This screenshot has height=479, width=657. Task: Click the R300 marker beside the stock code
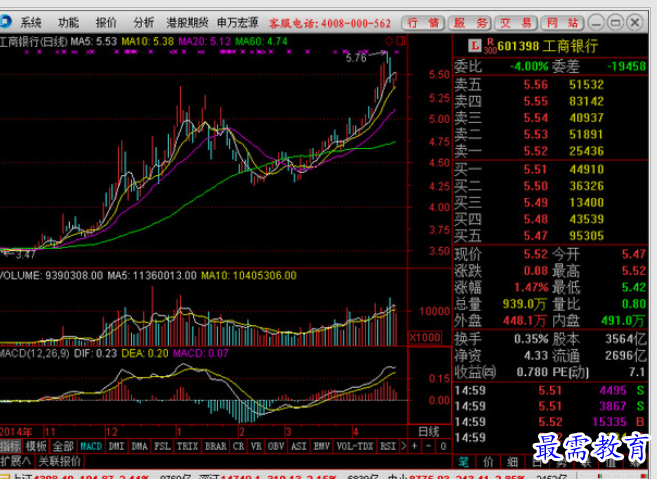tap(490, 46)
